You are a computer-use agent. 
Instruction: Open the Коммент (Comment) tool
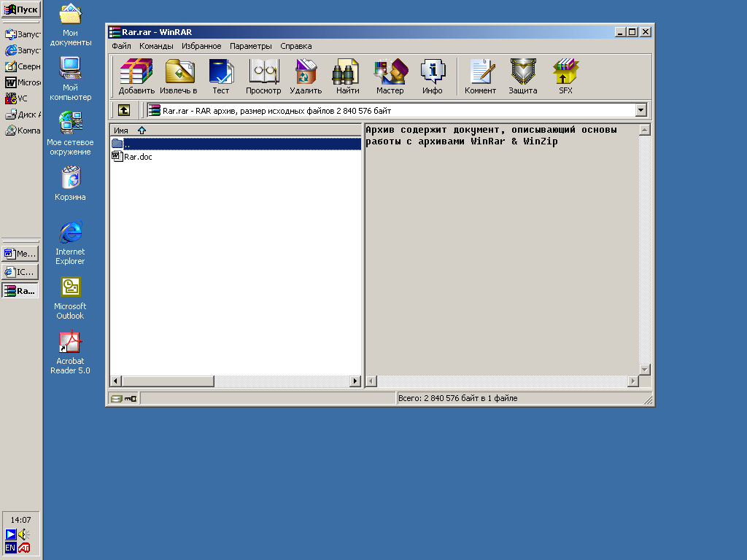click(x=480, y=76)
